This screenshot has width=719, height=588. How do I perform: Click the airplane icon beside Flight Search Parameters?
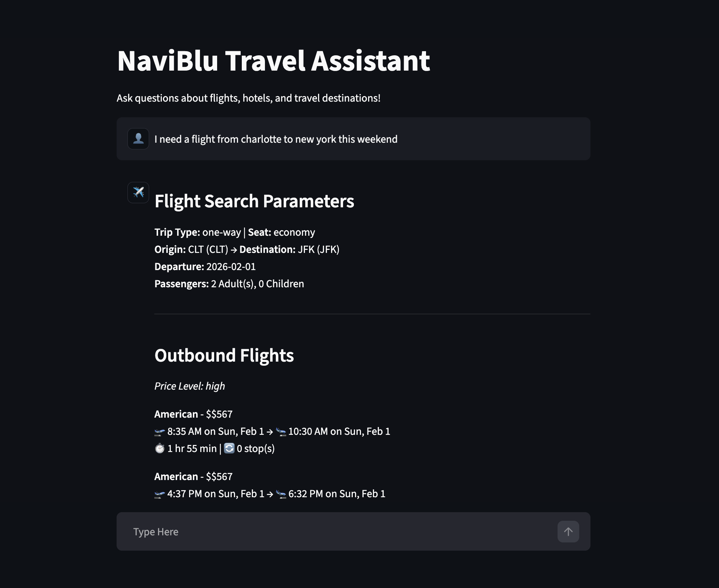coord(138,192)
